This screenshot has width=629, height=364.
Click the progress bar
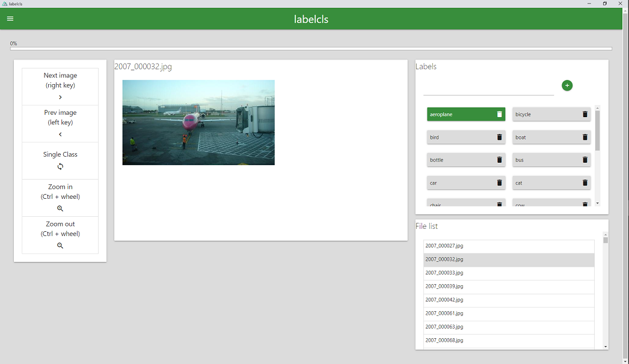[x=311, y=49]
